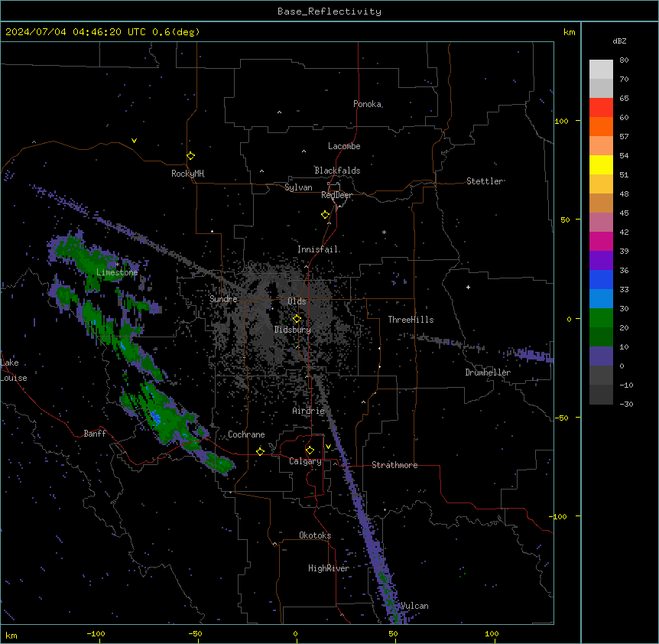Click the ThreeHills label

(x=411, y=320)
